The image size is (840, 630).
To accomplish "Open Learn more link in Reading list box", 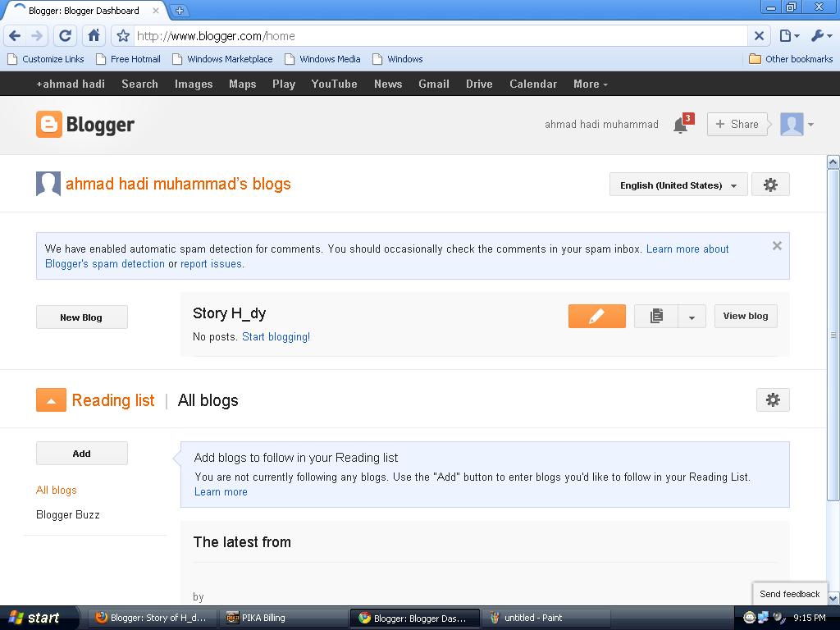I will click(221, 492).
